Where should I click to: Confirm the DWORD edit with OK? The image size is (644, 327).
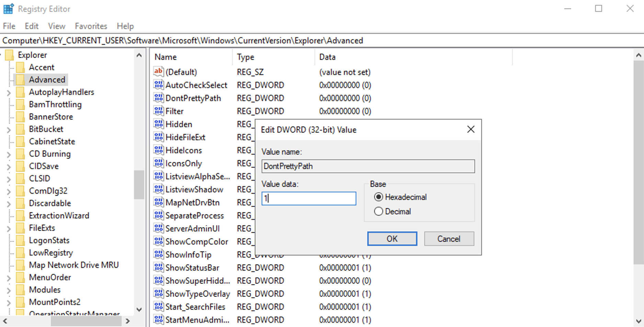(392, 239)
